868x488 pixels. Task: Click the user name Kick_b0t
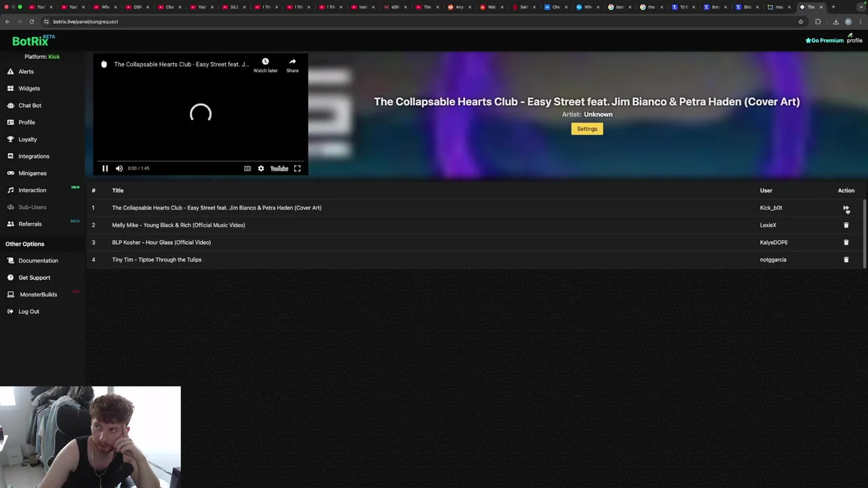click(x=771, y=208)
